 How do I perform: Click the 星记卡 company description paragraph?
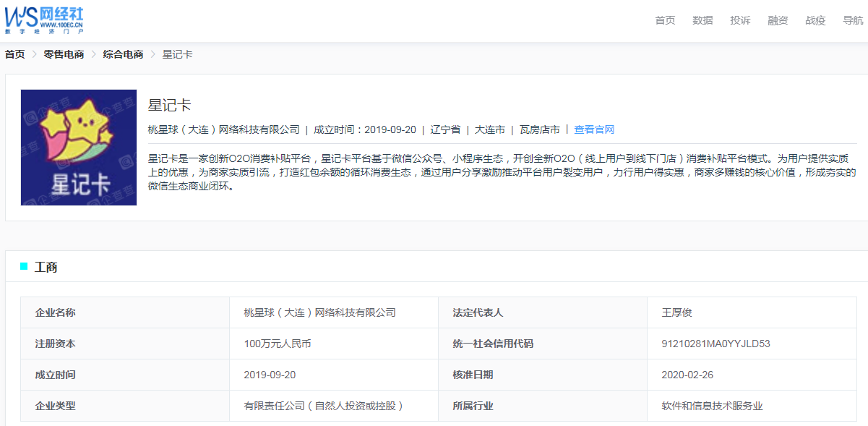pyautogui.click(x=502, y=172)
